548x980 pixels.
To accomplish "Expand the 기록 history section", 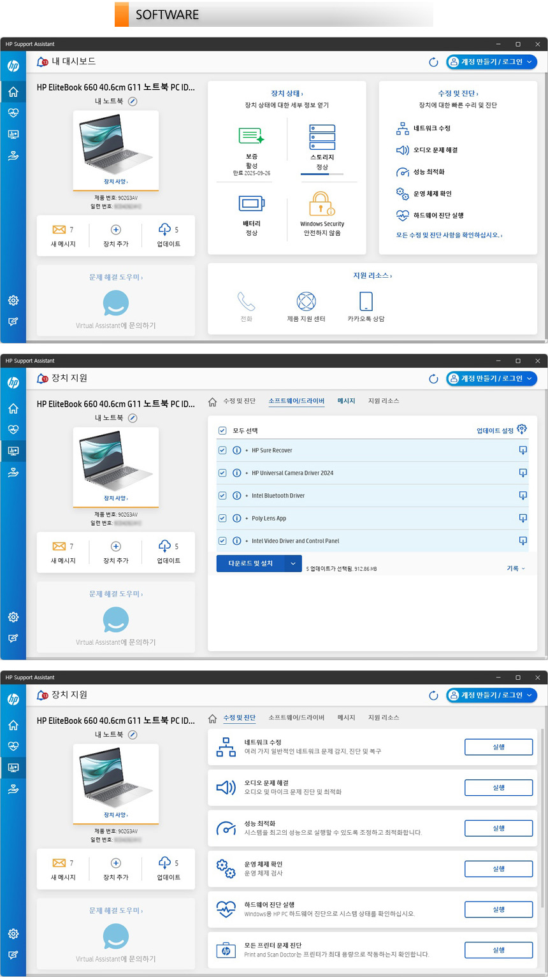I will [x=516, y=568].
